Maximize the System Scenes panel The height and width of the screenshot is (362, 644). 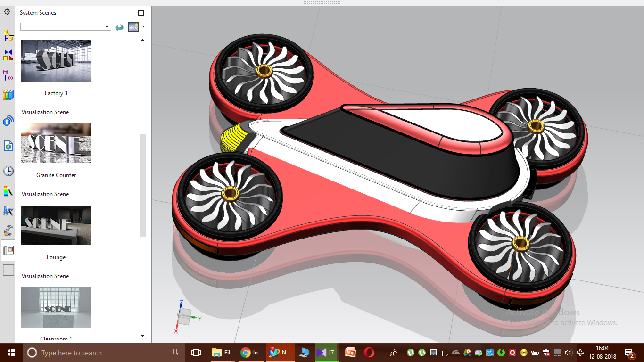[x=140, y=13]
